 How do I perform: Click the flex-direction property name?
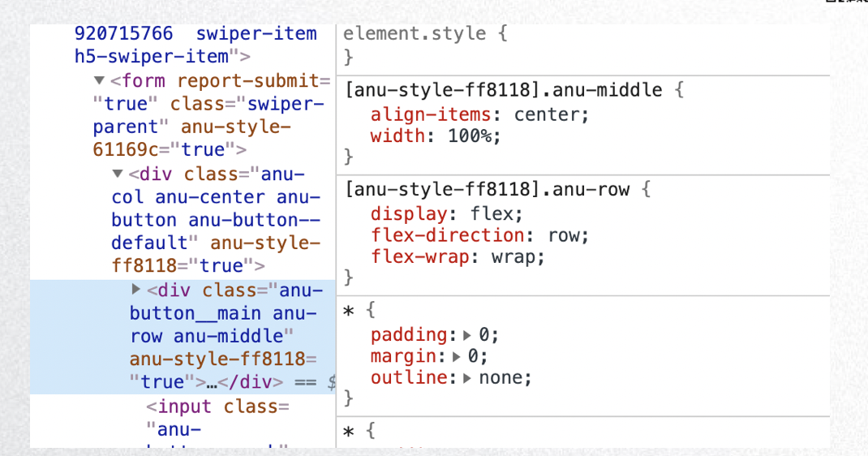pos(447,235)
